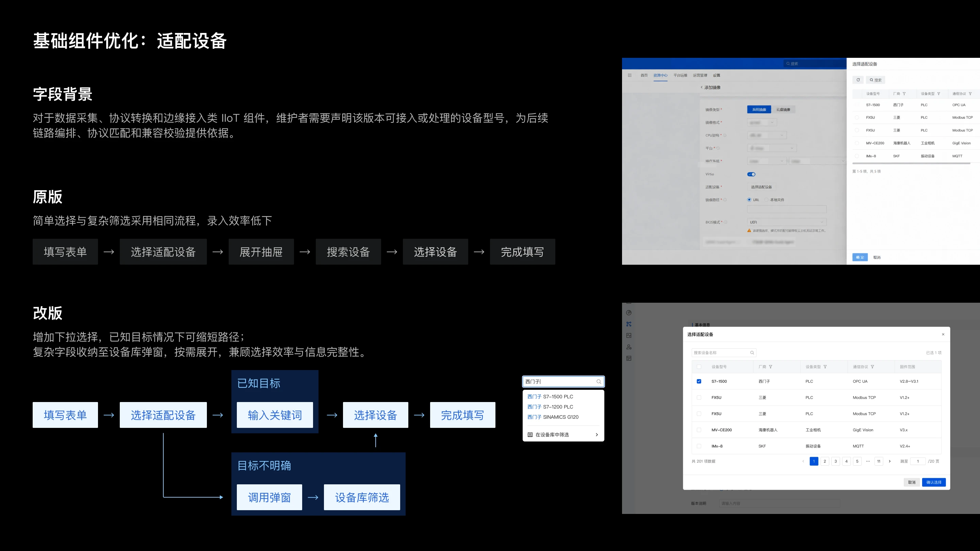
Task: Open the blue topology icon in the sidebar
Action: (x=629, y=324)
